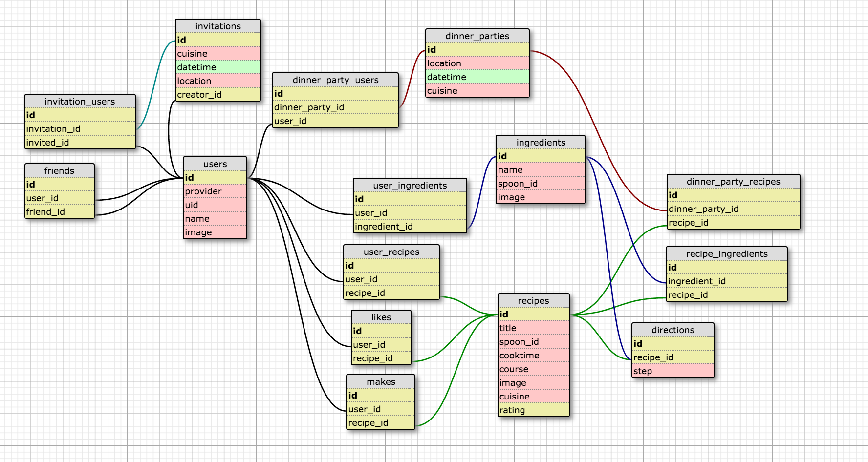This screenshot has height=462, width=868.
Task: Click the rating field in recipes
Action: coord(534,410)
